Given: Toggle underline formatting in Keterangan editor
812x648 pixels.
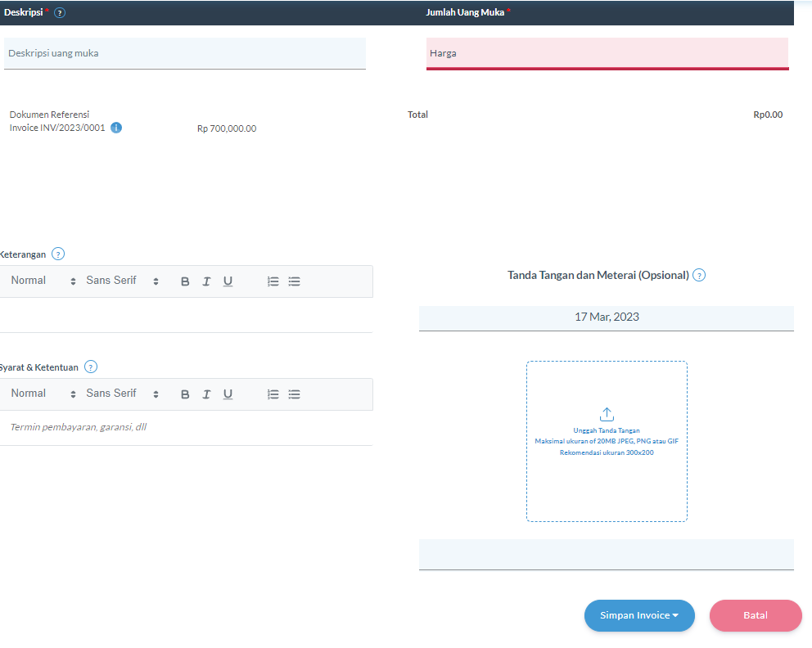Looking at the screenshot, I should point(228,281).
